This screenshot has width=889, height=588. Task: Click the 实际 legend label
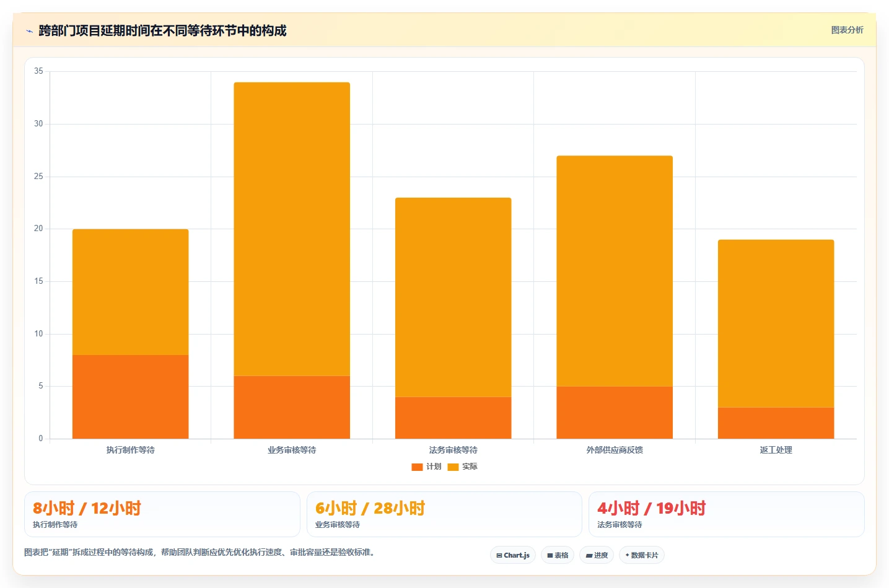point(470,467)
